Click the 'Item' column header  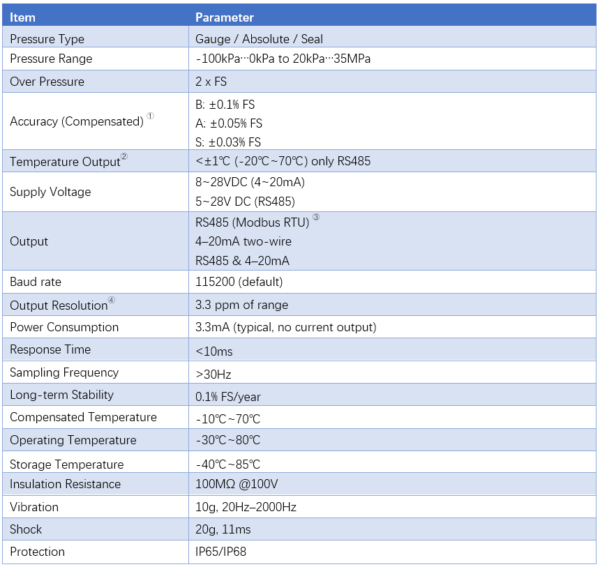click(x=23, y=17)
